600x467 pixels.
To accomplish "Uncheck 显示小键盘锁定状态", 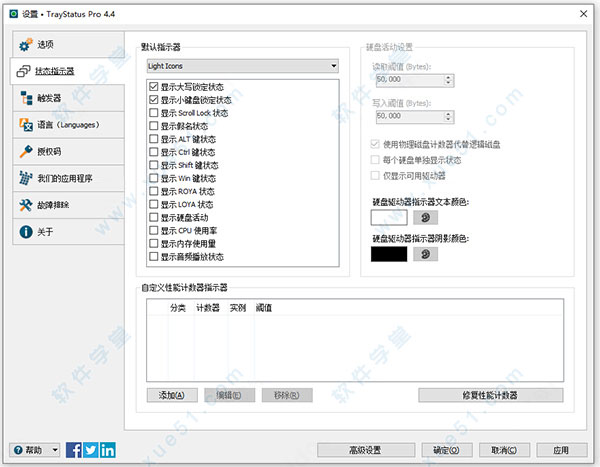I will point(153,100).
